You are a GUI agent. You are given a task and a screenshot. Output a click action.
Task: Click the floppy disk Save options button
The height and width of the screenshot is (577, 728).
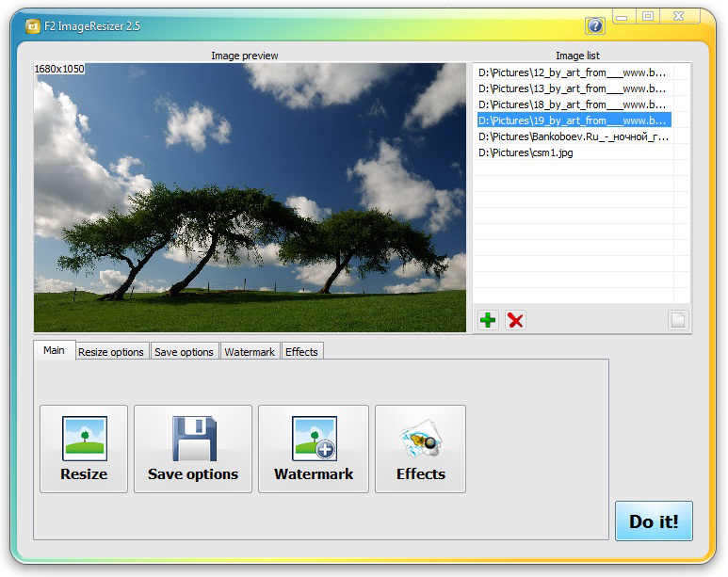[193, 449]
